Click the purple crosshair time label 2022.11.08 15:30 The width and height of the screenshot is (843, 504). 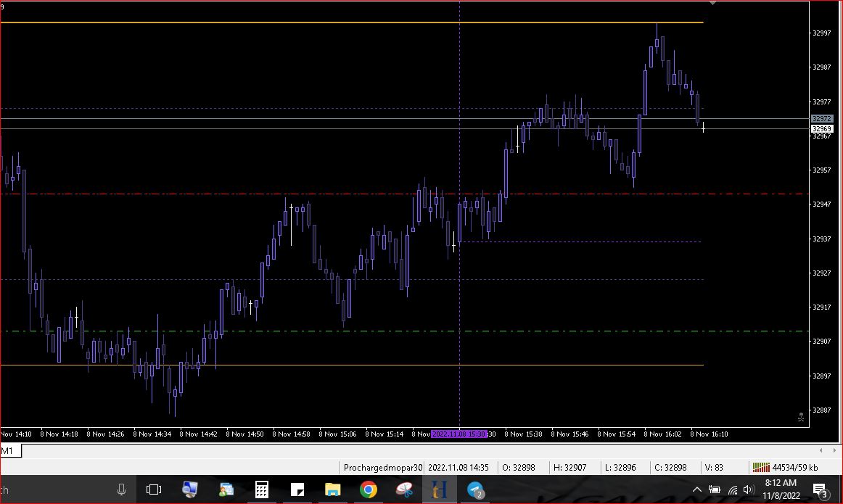coord(459,434)
